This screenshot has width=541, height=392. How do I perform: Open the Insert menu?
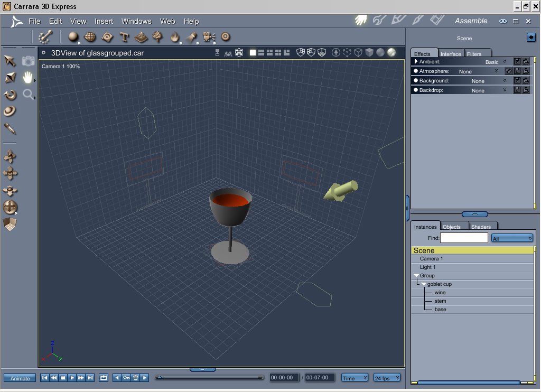point(104,21)
